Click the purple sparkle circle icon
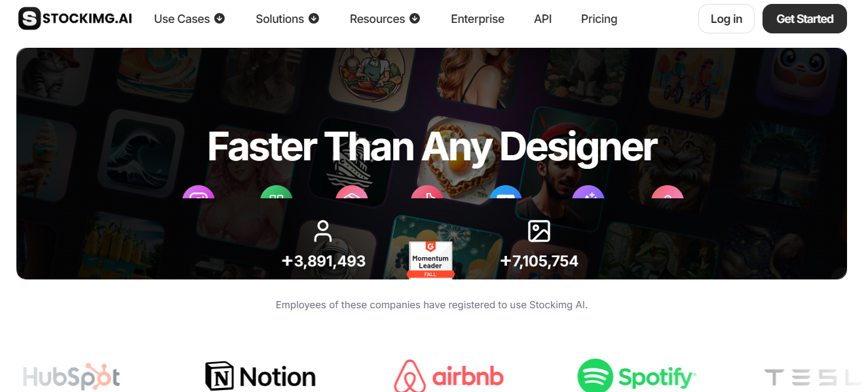 588,192
